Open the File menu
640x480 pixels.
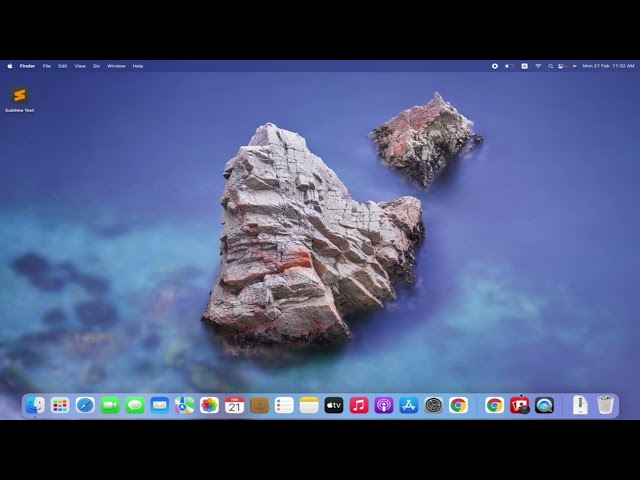click(47, 66)
